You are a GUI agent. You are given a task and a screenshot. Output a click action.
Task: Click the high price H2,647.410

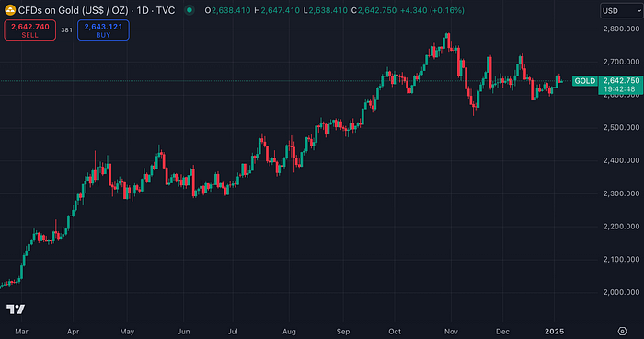277,10
